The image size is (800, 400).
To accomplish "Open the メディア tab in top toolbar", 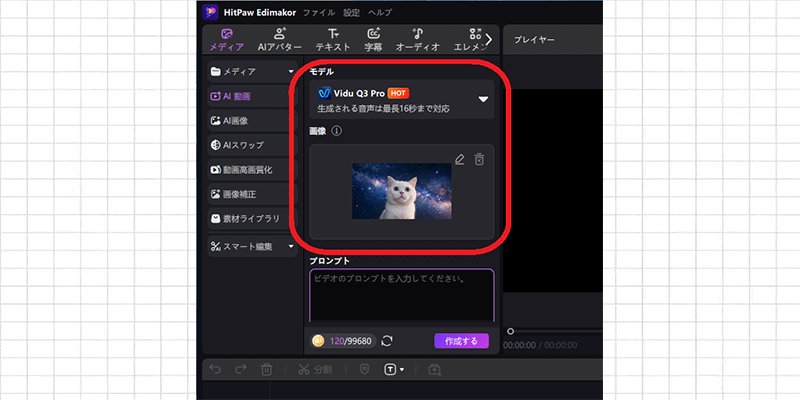I will click(227, 40).
